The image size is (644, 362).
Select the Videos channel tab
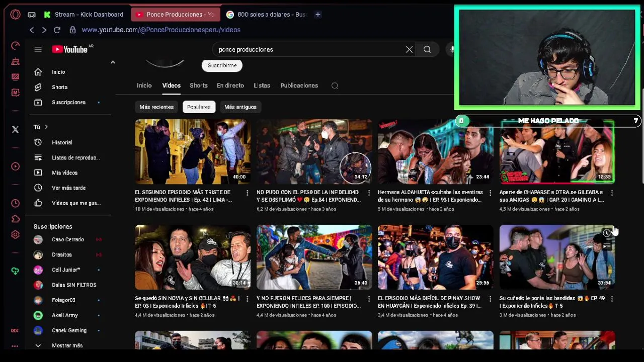(x=171, y=85)
